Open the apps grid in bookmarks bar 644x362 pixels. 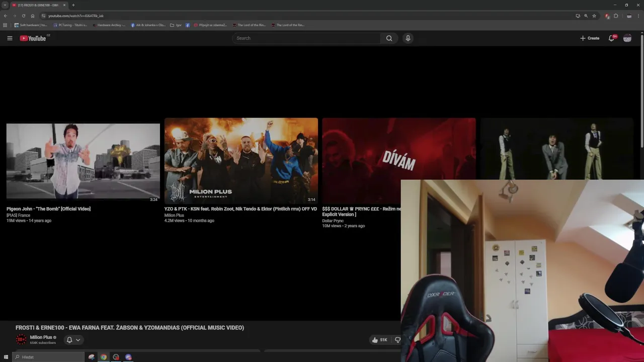[5, 25]
